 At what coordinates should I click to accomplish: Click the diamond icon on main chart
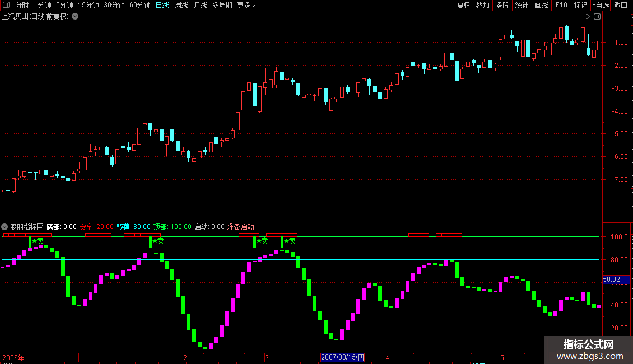(587, 17)
